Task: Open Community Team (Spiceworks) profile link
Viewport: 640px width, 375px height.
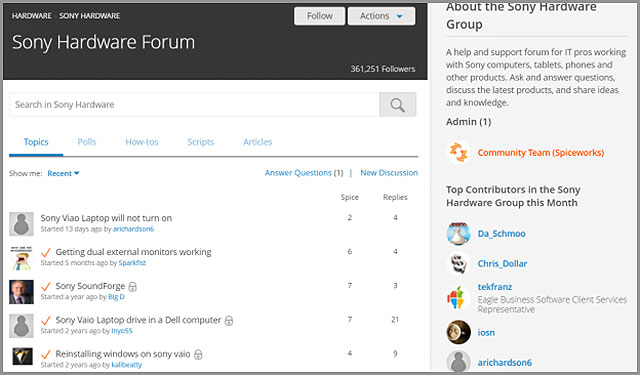Action: tap(541, 153)
